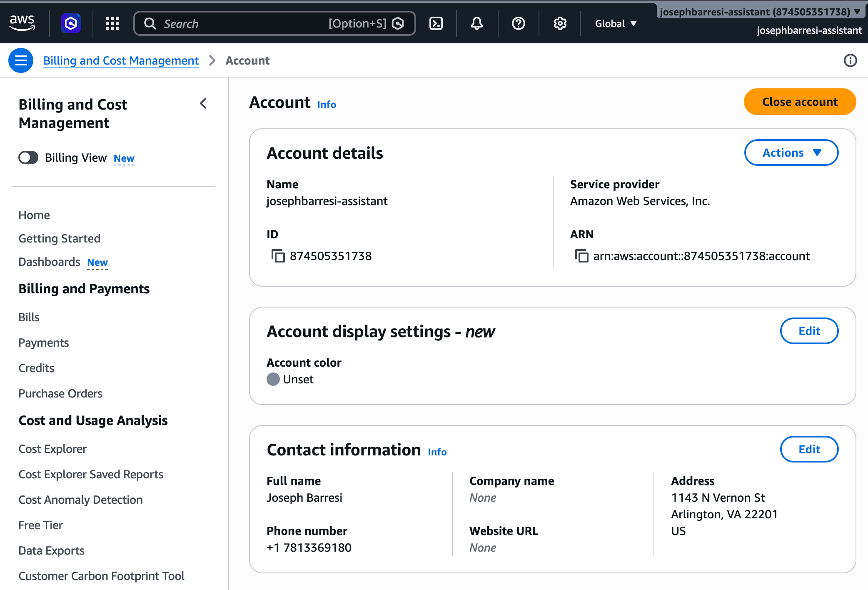Viewport: 868px width, 590px height.
Task: Toggle the hamburger navigation menu
Action: coord(21,60)
